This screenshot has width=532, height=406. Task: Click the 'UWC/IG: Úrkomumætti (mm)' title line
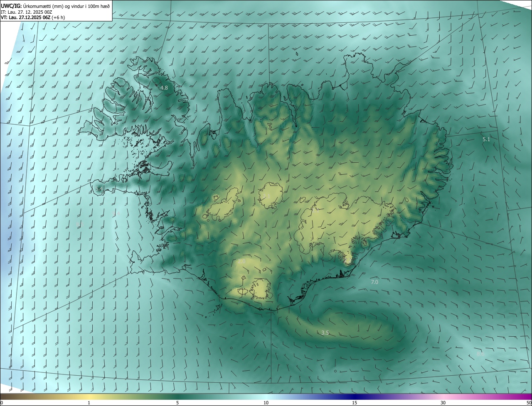(55, 5)
